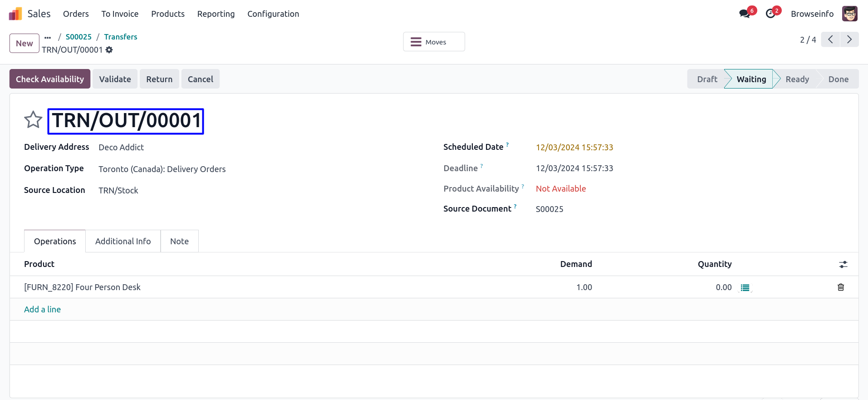Open the Moves smart button
The image size is (868, 400).
point(433,42)
